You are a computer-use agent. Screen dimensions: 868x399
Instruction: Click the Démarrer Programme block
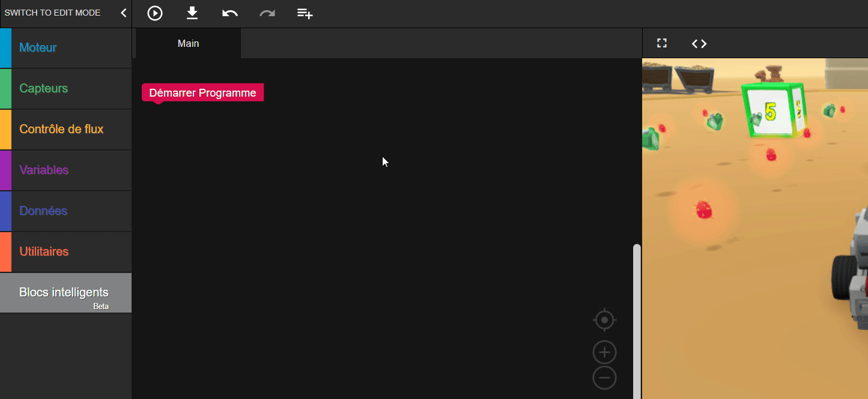[x=202, y=93]
